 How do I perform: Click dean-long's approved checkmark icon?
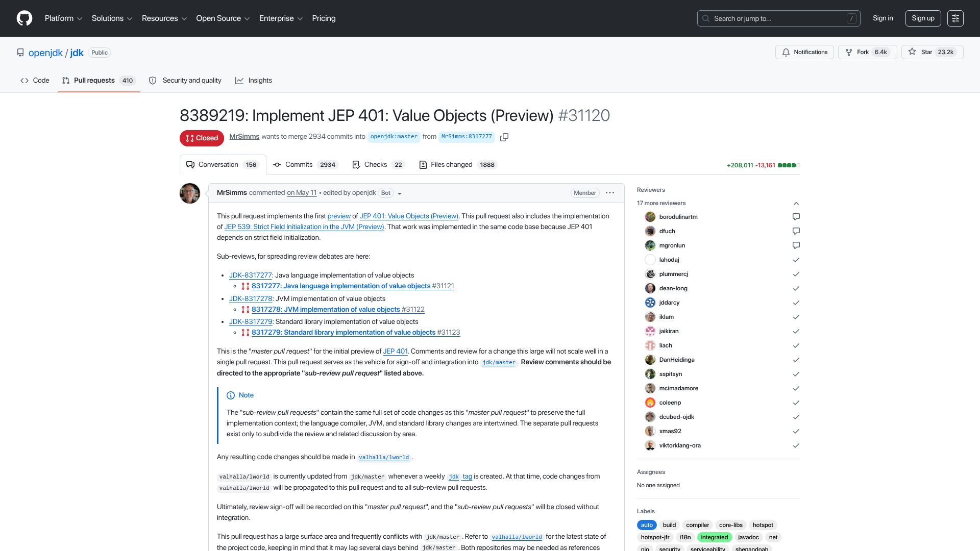(796, 288)
